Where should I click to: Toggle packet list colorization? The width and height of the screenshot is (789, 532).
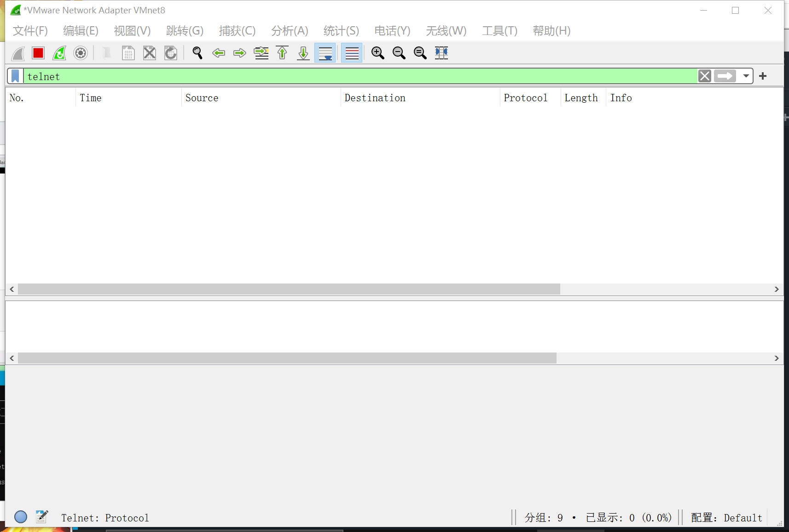pyautogui.click(x=352, y=53)
